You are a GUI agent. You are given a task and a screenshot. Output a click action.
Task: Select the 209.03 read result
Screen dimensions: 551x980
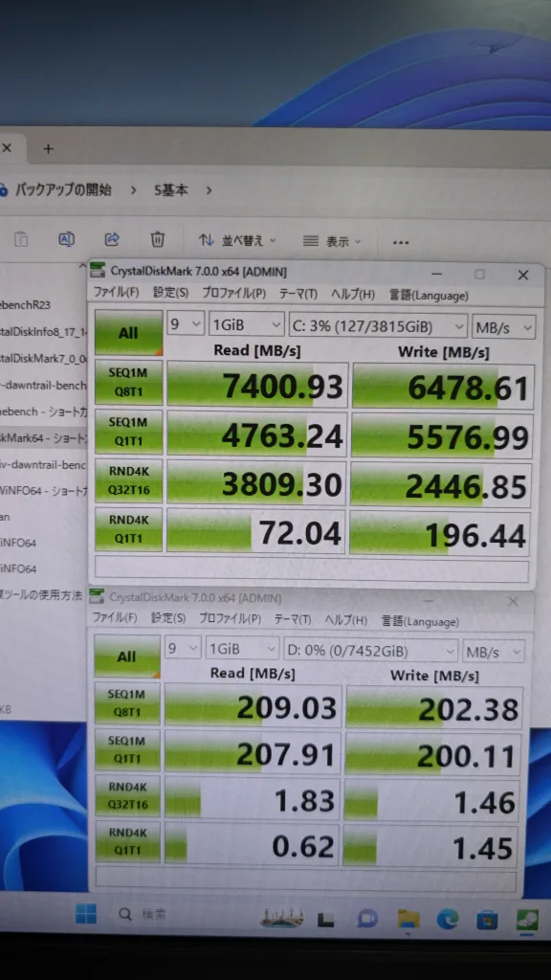coord(253,706)
